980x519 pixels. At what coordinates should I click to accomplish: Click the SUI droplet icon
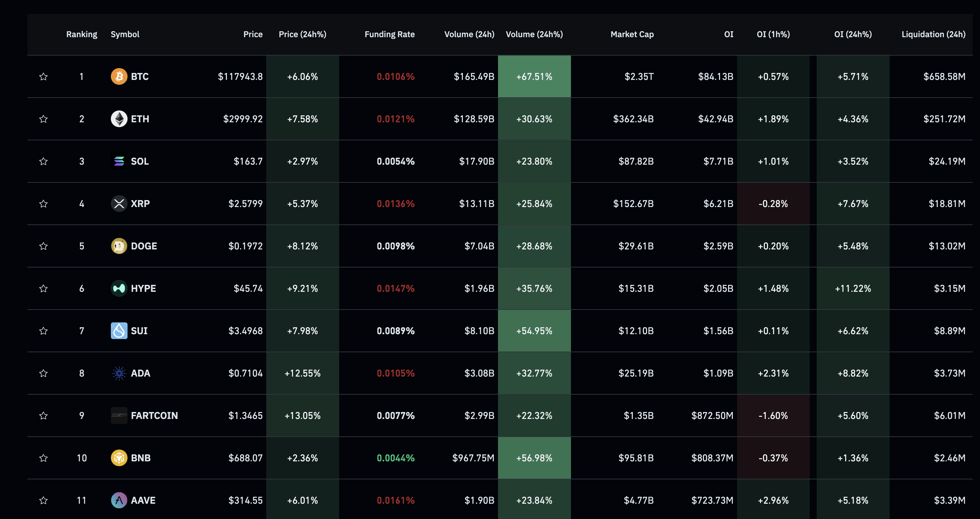coord(119,331)
